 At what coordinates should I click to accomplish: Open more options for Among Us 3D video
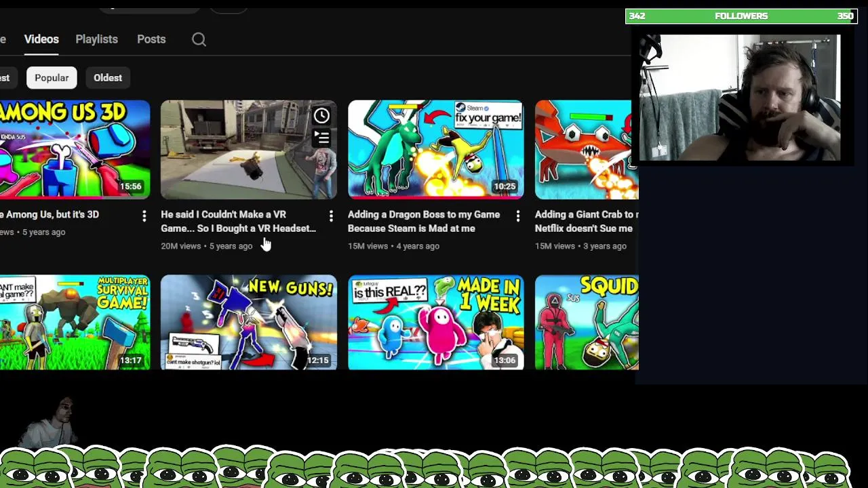[x=144, y=216]
